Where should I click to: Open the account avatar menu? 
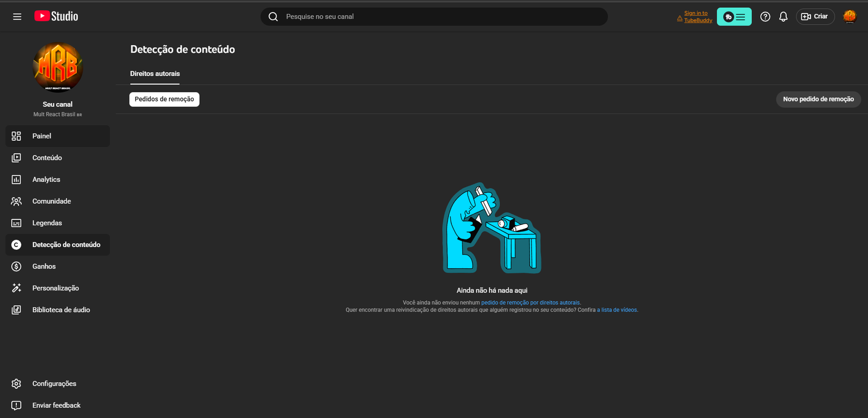850,17
